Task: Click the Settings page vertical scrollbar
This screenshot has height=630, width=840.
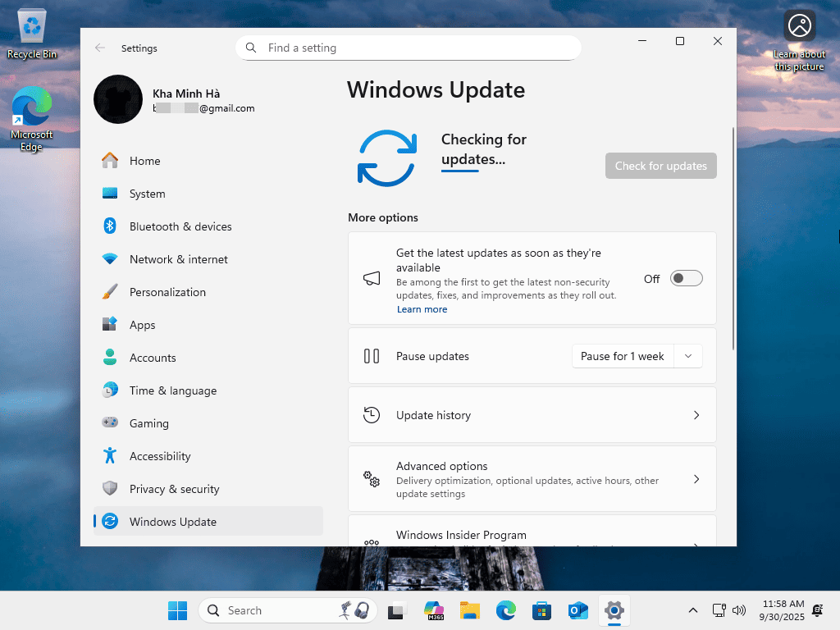Action: coord(733,240)
